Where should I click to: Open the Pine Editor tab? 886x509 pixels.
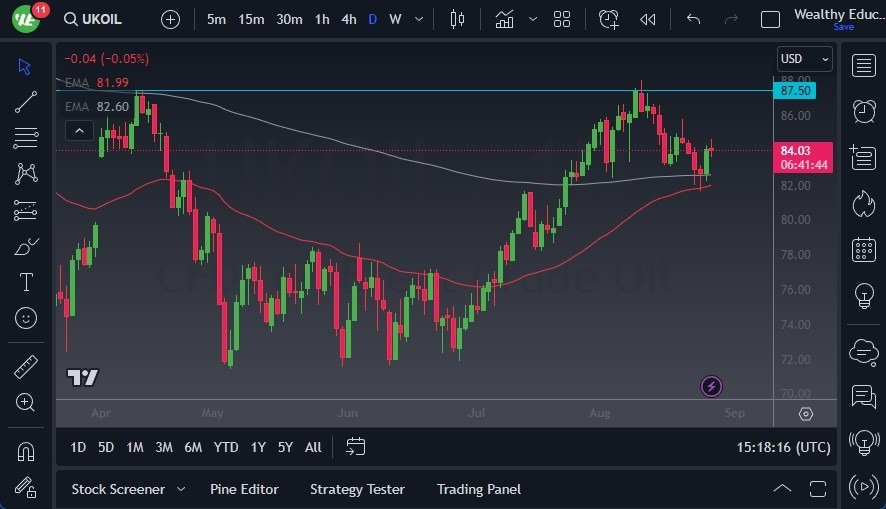click(x=244, y=489)
